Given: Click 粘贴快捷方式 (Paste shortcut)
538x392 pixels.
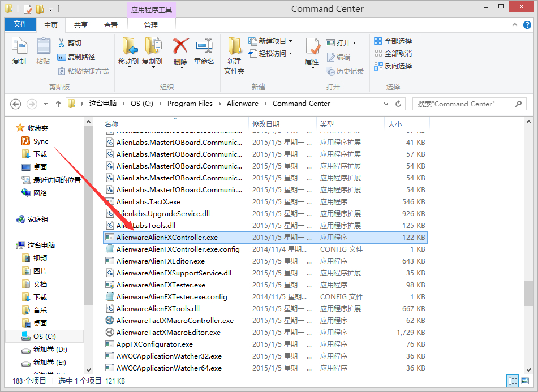Looking at the screenshot, I should (x=83, y=71).
